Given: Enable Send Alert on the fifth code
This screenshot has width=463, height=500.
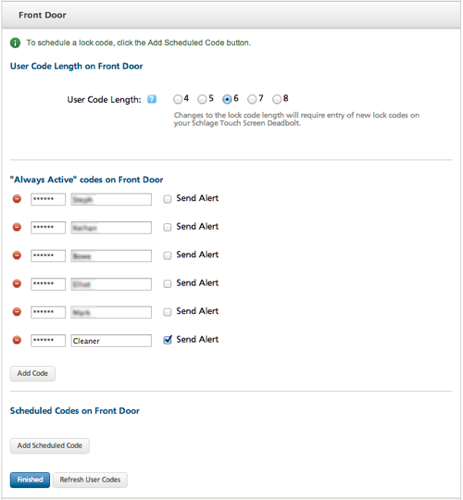Looking at the screenshot, I should (x=167, y=312).
